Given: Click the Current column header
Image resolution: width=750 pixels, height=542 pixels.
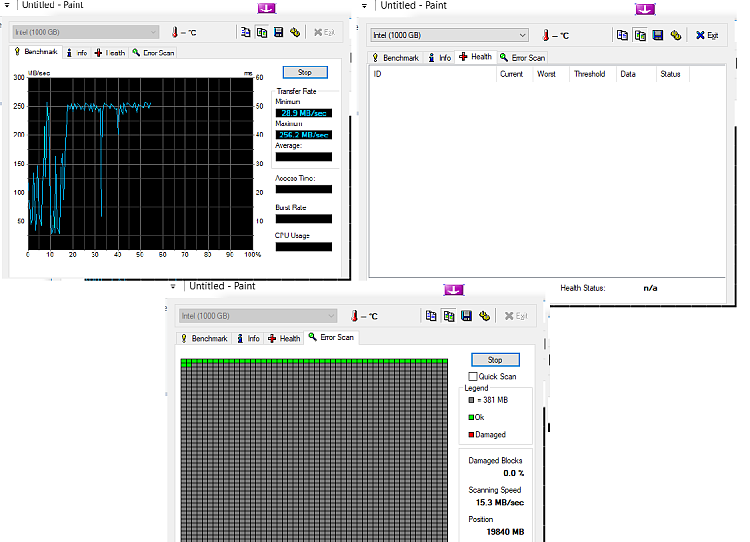Looking at the screenshot, I should point(514,74).
